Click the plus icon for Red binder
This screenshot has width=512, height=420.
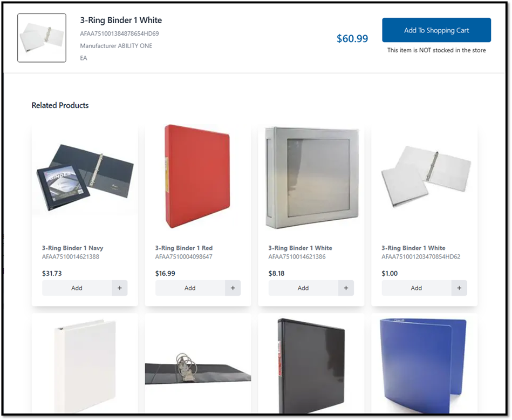point(233,288)
